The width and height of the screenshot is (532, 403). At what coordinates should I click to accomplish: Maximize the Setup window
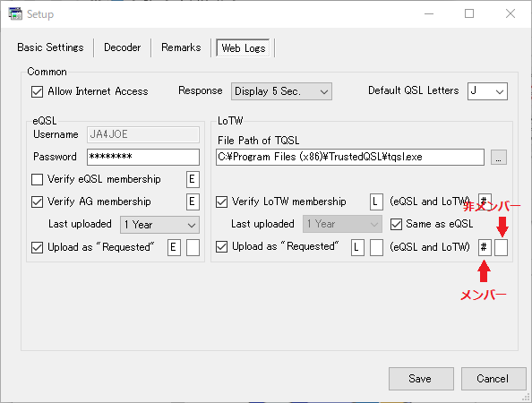[469, 14]
